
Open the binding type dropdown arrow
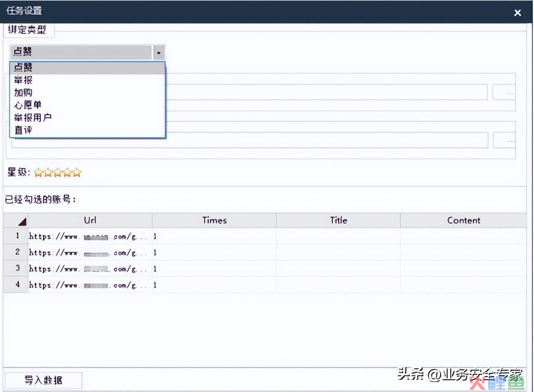[159, 53]
